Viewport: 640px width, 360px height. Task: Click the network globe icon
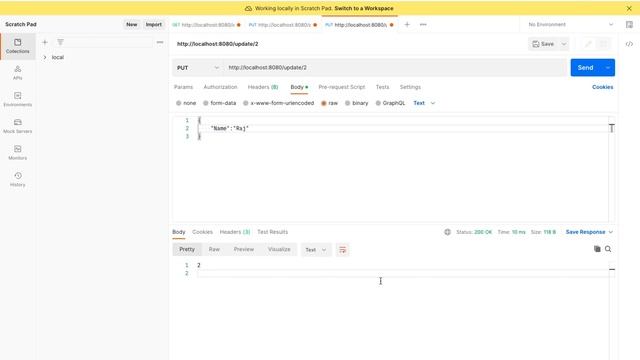click(x=447, y=232)
